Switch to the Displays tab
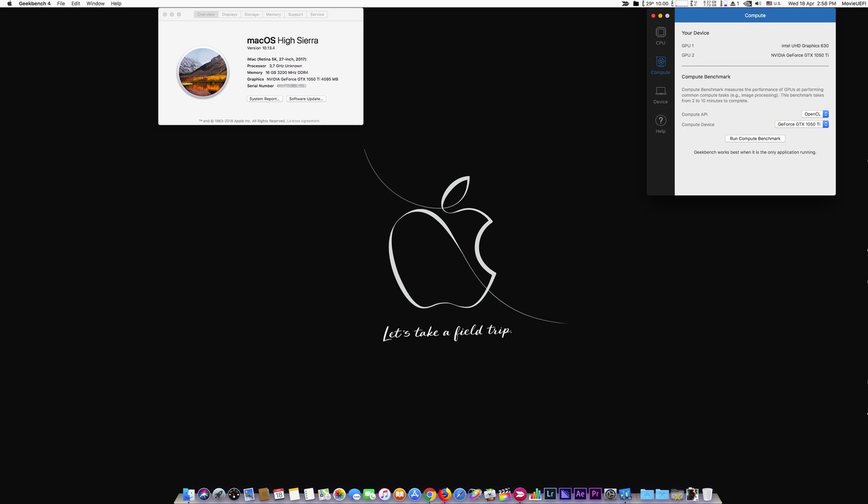 coord(230,14)
